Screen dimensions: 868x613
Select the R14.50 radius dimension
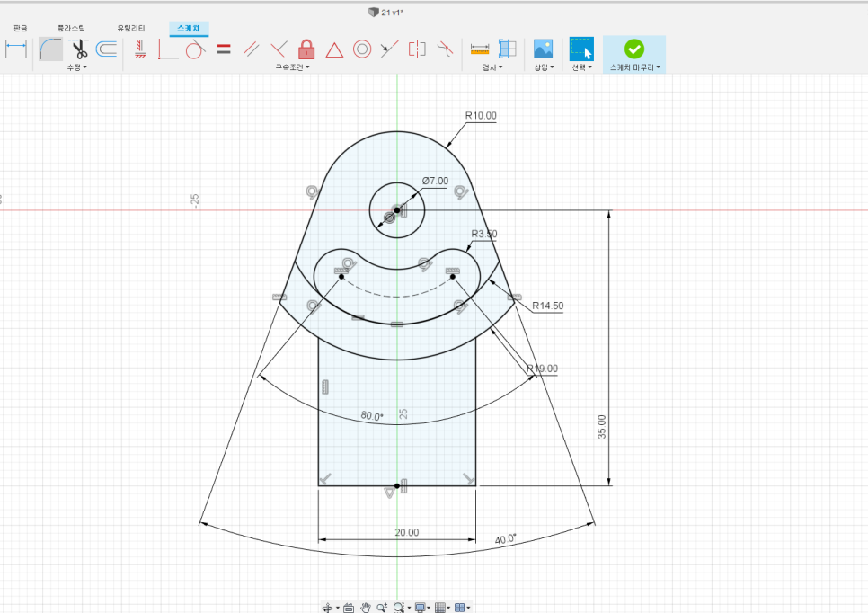click(x=547, y=306)
